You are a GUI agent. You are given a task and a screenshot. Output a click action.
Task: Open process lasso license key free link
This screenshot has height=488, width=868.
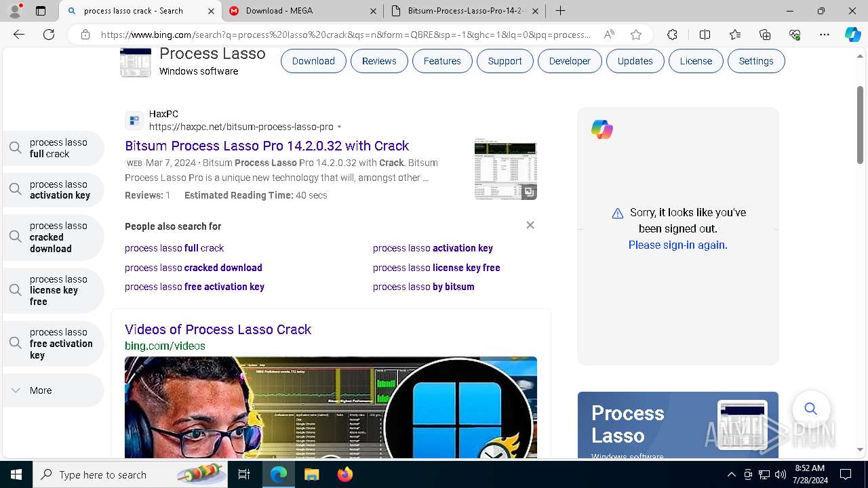coord(437,268)
